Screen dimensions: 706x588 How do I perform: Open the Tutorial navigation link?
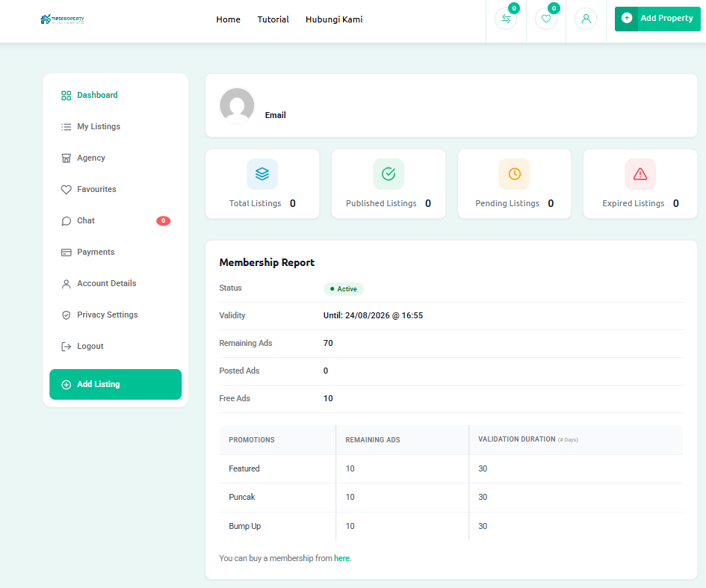tap(273, 19)
